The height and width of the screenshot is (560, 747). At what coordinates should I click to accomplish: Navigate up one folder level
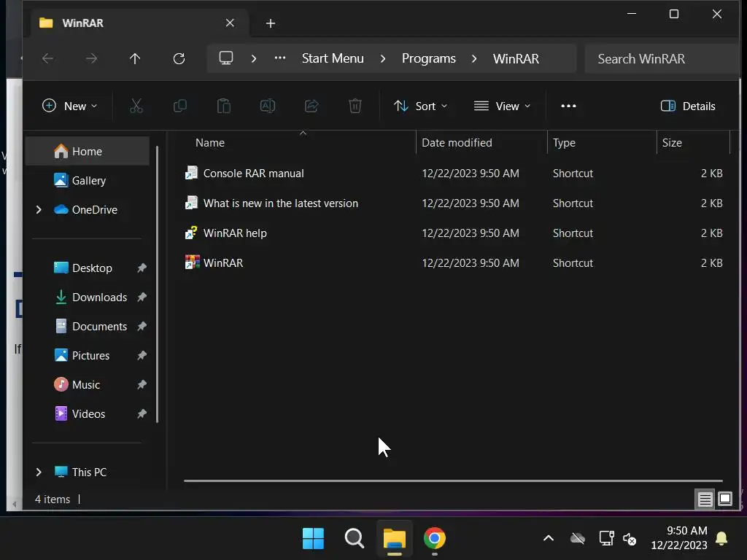[x=135, y=58]
